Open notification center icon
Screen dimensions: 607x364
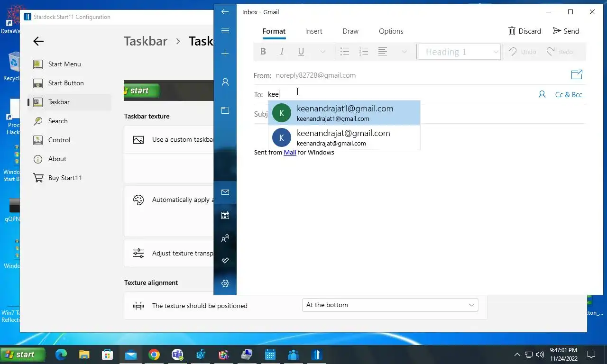tap(591, 355)
